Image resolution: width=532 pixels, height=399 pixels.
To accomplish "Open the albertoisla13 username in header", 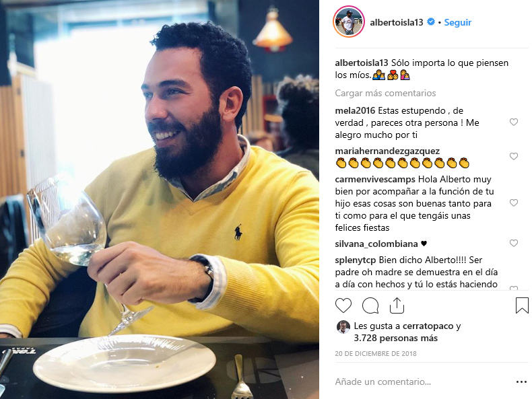I will click(x=396, y=22).
